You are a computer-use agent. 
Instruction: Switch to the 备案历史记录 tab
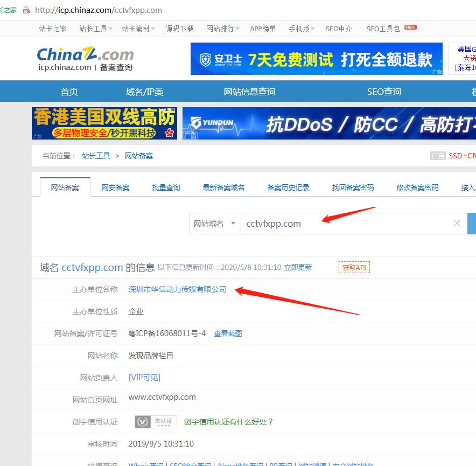pos(288,187)
